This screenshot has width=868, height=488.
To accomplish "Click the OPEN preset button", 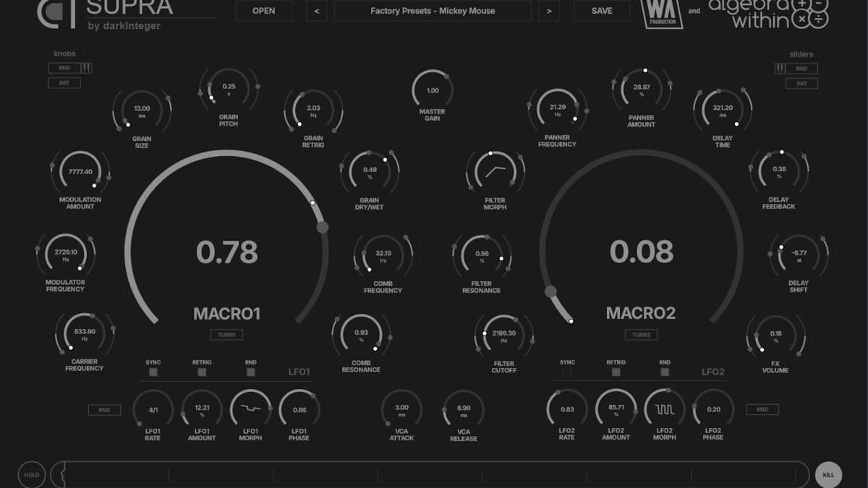I will point(264,11).
